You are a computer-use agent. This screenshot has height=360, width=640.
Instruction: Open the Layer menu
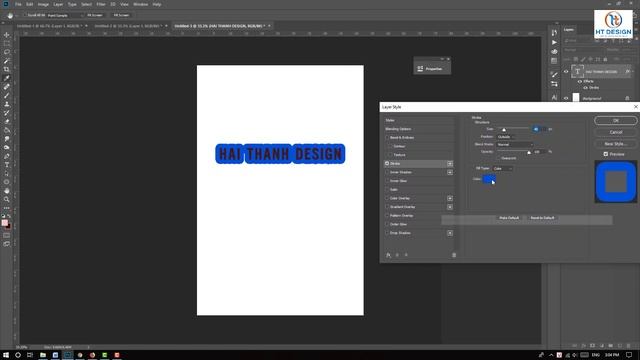tap(58, 4)
